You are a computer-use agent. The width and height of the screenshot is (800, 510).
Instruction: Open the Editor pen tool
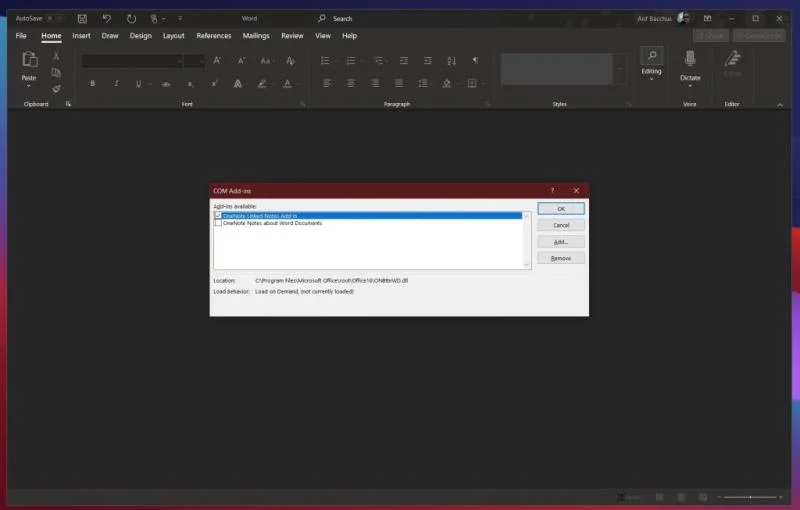[732, 59]
